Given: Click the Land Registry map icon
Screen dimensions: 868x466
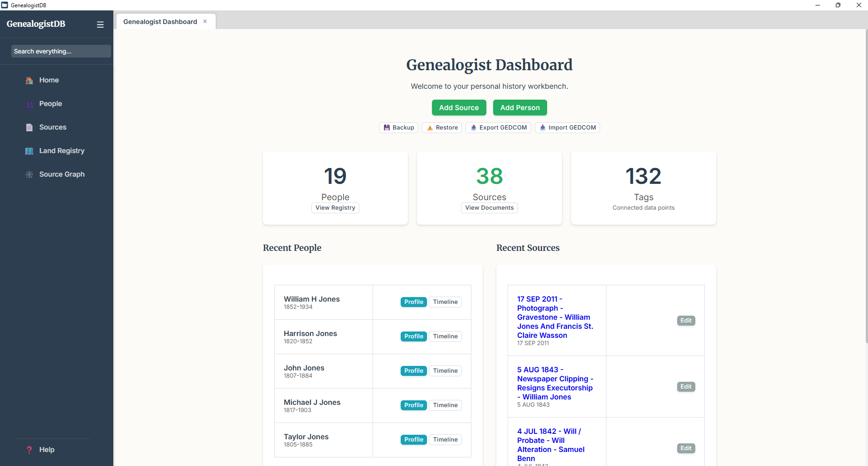Looking at the screenshot, I should 29,151.
